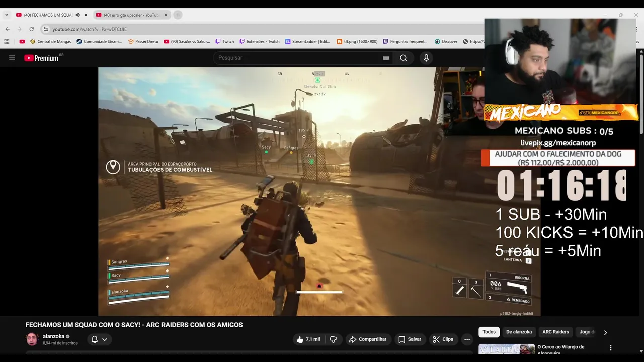Go forward with browser forward arrow

pyautogui.click(x=19, y=29)
